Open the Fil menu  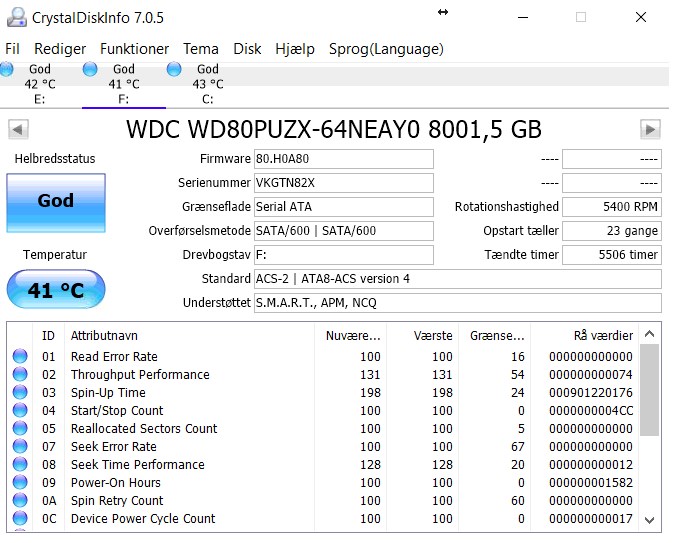pos(12,49)
